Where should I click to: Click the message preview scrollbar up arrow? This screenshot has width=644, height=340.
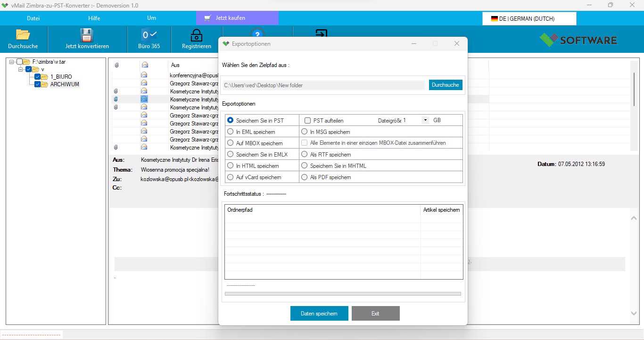pyautogui.click(x=634, y=218)
